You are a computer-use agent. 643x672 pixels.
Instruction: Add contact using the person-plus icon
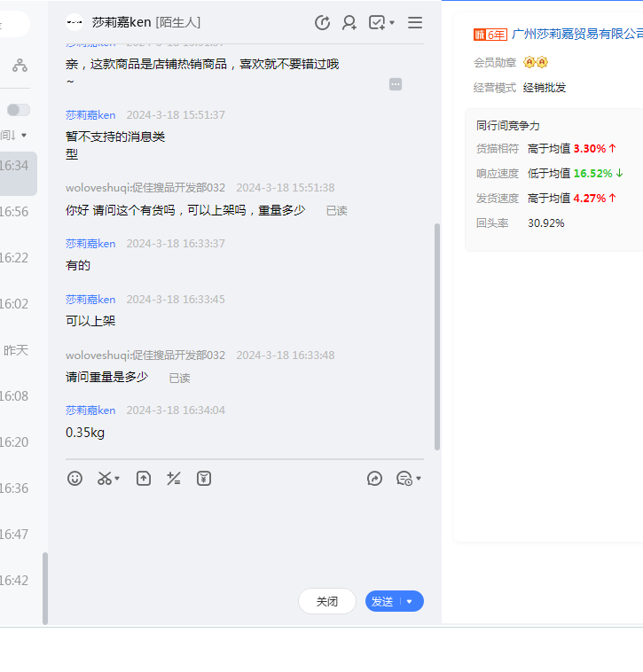pos(349,23)
